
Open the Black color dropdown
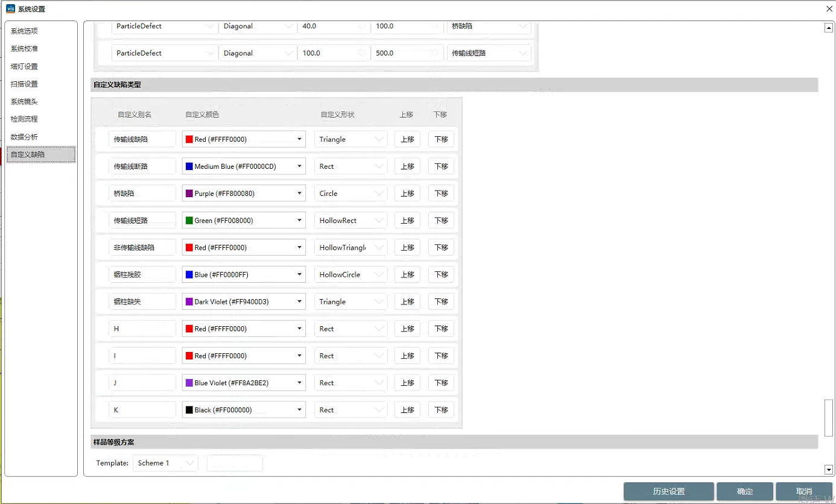click(244, 410)
